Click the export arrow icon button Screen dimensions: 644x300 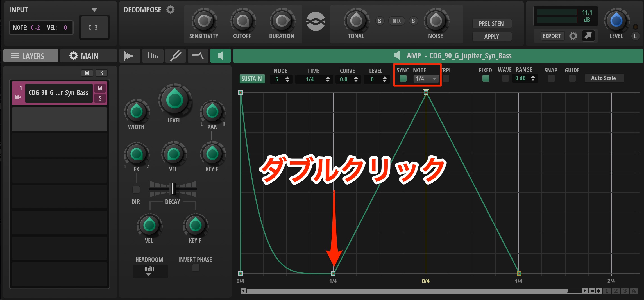pyautogui.click(x=588, y=36)
